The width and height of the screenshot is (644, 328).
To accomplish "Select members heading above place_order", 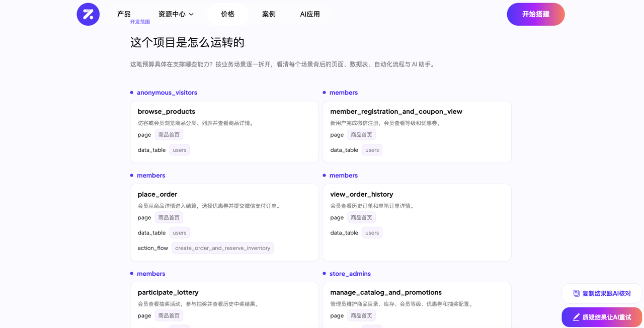I will tap(151, 176).
